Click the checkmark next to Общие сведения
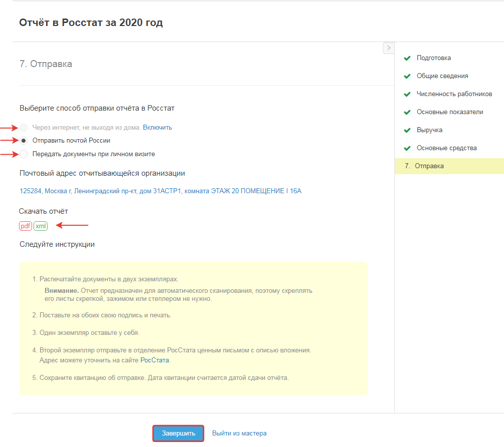The image size is (504, 447). (407, 76)
